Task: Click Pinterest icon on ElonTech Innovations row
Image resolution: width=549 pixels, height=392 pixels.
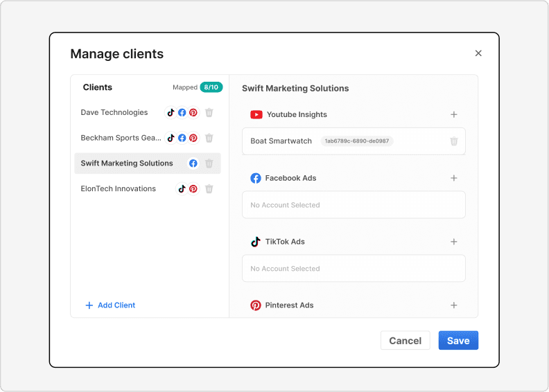Action: 193,188
